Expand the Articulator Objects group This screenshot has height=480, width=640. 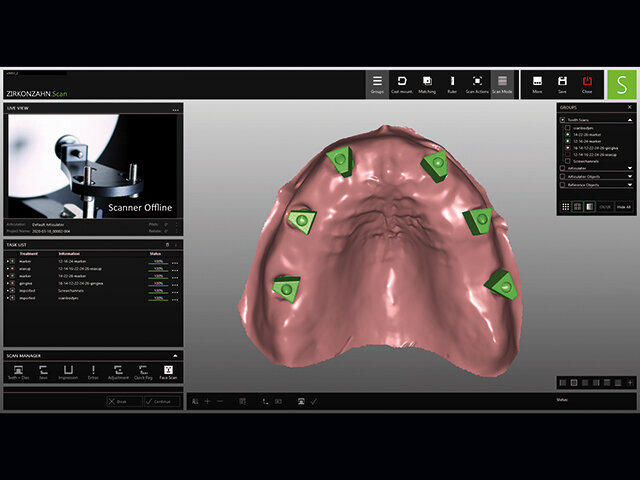click(x=630, y=177)
